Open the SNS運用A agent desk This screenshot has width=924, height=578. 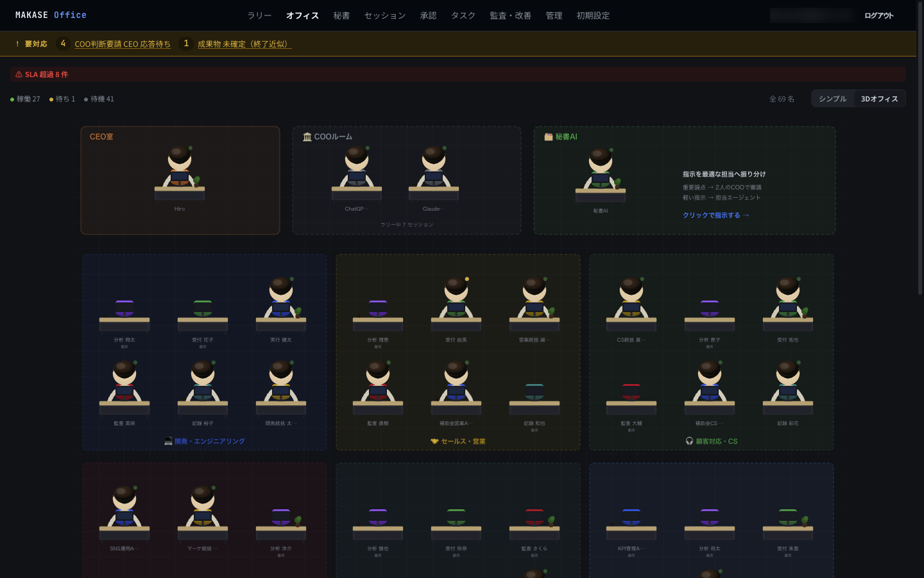click(x=124, y=518)
